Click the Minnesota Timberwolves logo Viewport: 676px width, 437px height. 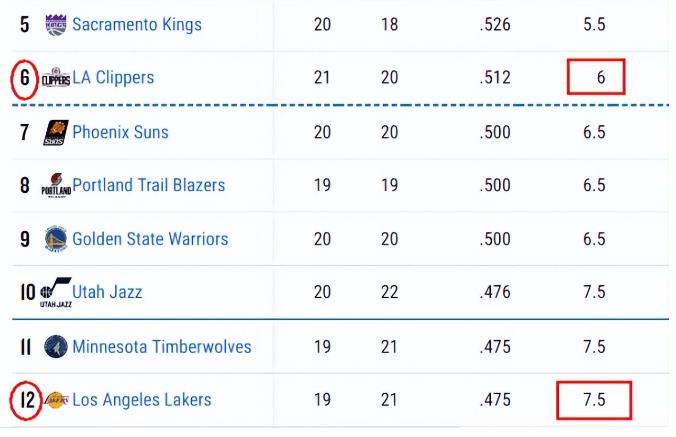coord(56,347)
